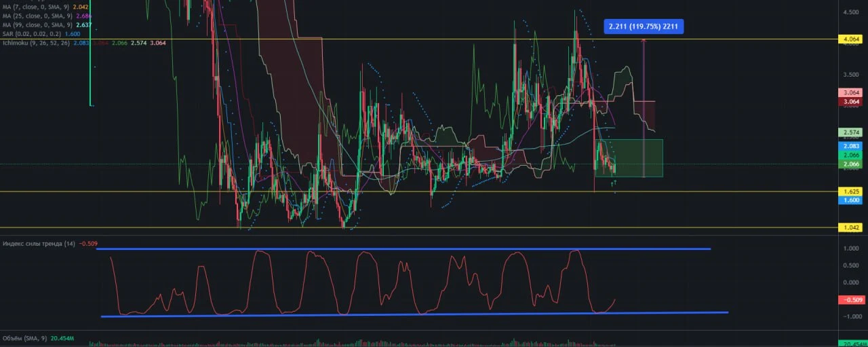
Task: Click the red -0.509 indicator value label
Action: (x=851, y=299)
